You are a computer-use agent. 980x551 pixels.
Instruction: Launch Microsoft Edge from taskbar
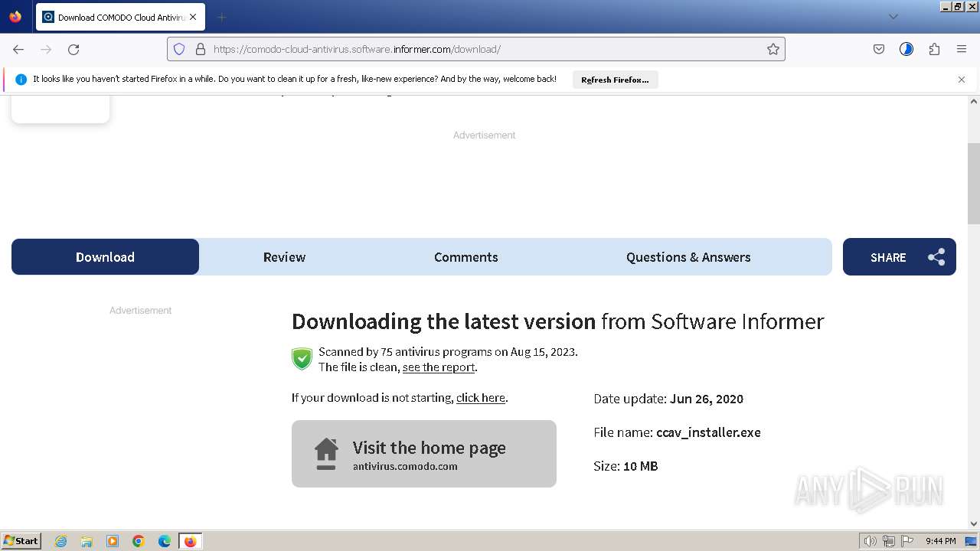[x=165, y=541]
